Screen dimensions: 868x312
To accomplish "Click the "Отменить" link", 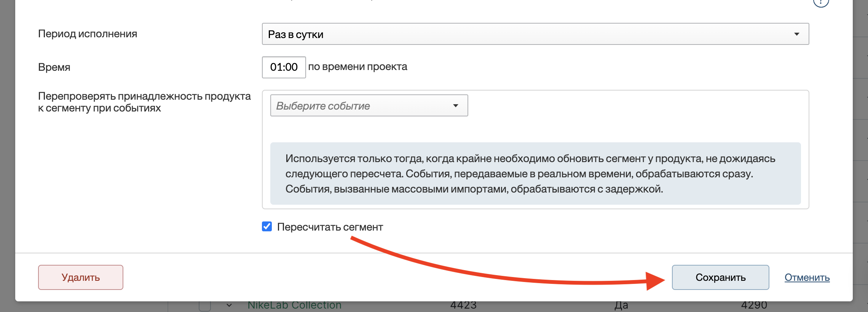I will click(x=807, y=277).
